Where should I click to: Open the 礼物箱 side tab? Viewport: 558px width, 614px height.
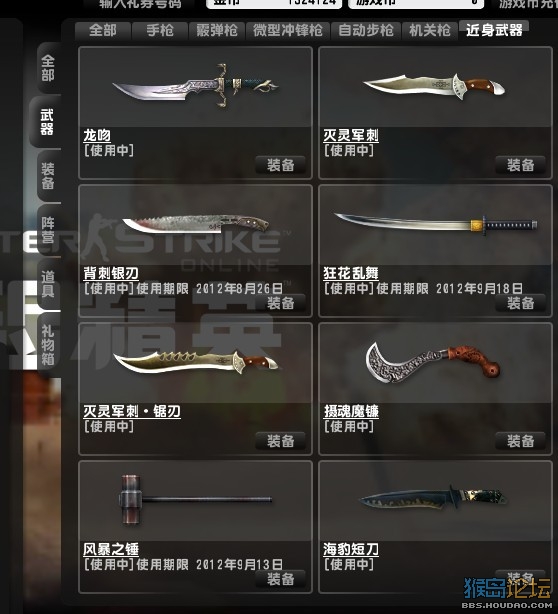[x=48, y=344]
